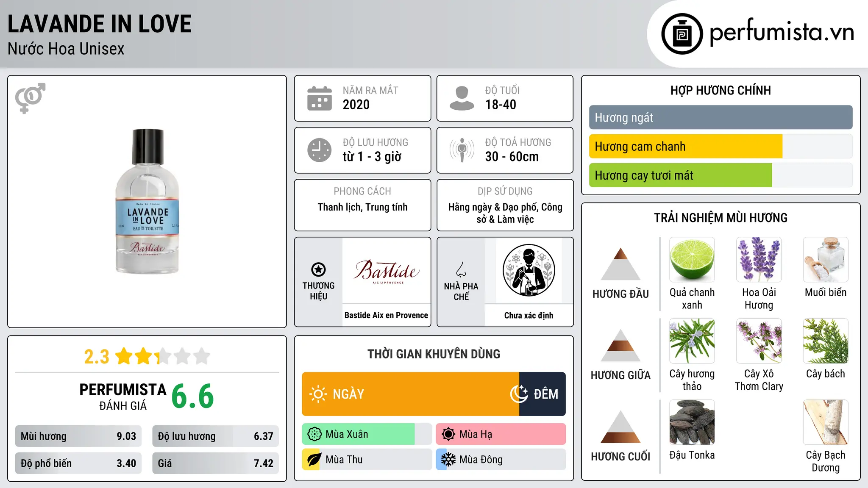Click the Bastide brand logo
Image resolution: width=868 pixels, height=488 pixels.
pos(387,271)
